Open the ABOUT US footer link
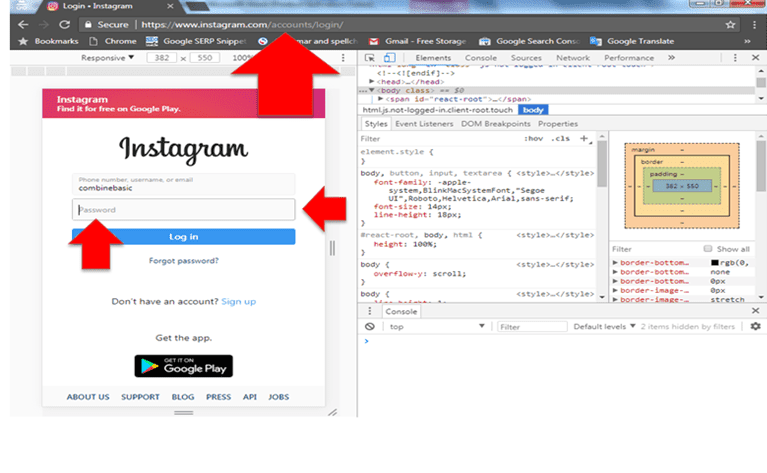Image resolution: width=767 pixels, height=473 pixels. pyautogui.click(x=88, y=397)
